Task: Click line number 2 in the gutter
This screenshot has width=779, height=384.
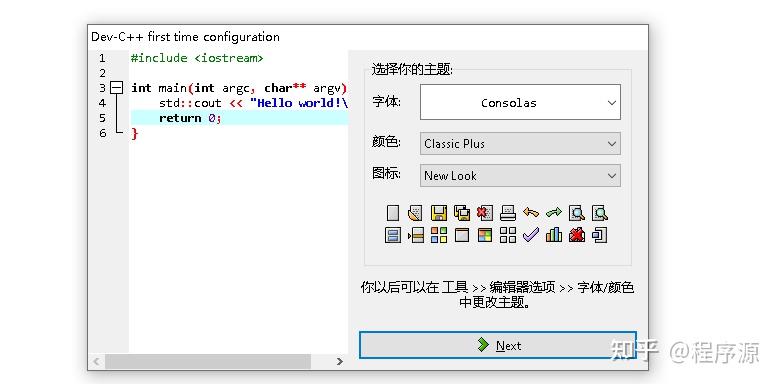Action: pyautogui.click(x=102, y=73)
